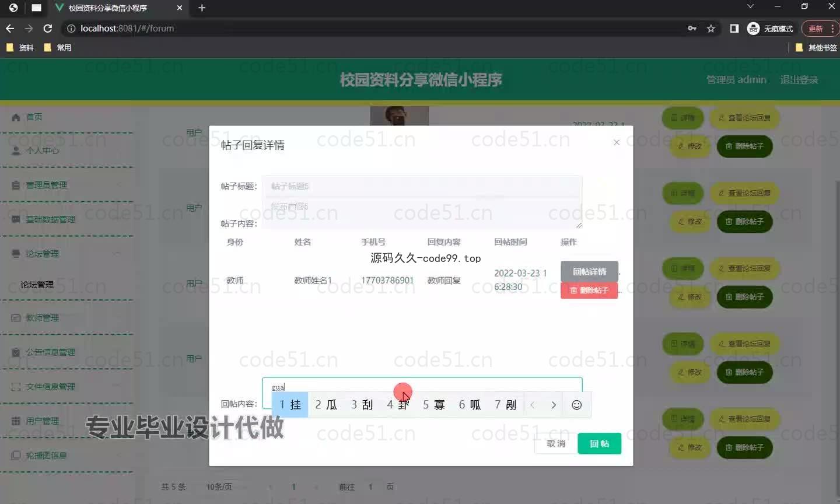This screenshot has width=840, height=504.
Task: Click the 更新 browser update button
Action: [x=815, y=29]
